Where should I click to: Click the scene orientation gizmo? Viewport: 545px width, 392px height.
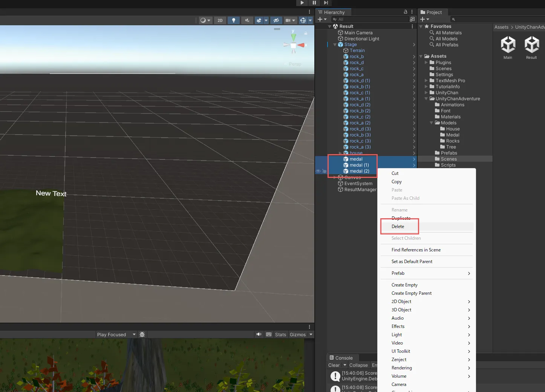click(293, 45)
